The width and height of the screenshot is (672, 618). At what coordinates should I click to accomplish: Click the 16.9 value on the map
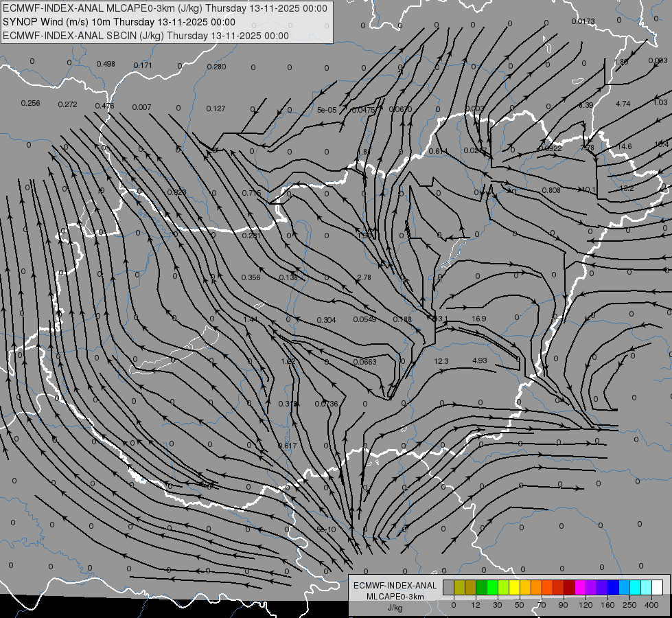pos(478,319)
